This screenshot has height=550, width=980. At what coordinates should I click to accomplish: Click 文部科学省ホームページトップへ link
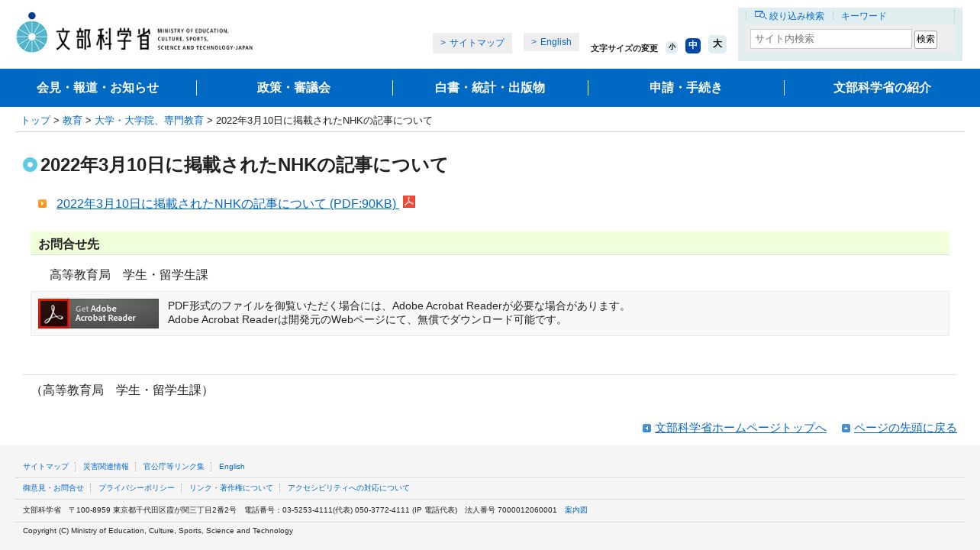coord(740,428)
